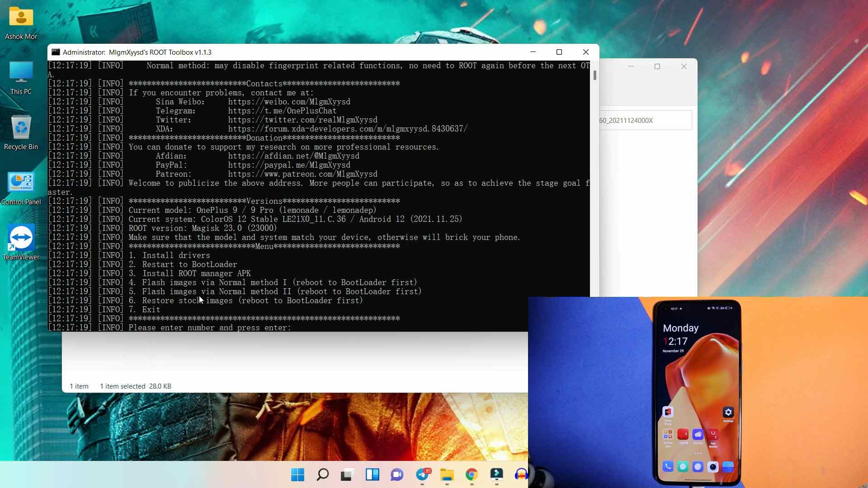The height and width of the screenshot is (488, 868).
Task: Click menu line '7. Exit'
Action: (x=145, y=310)
